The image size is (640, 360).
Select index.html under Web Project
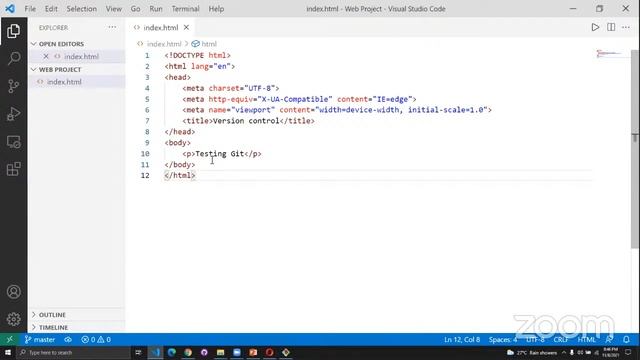(x=77, y=82)
